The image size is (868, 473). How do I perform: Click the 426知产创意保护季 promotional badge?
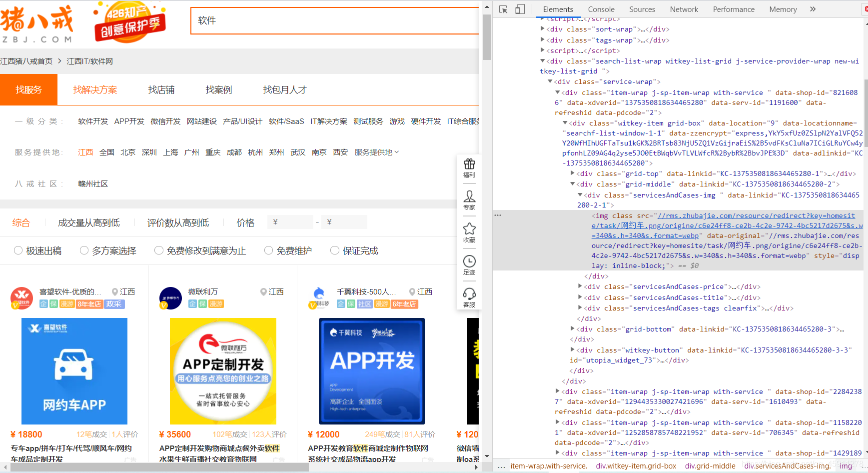pyautogui.click(x=129, y=22)
